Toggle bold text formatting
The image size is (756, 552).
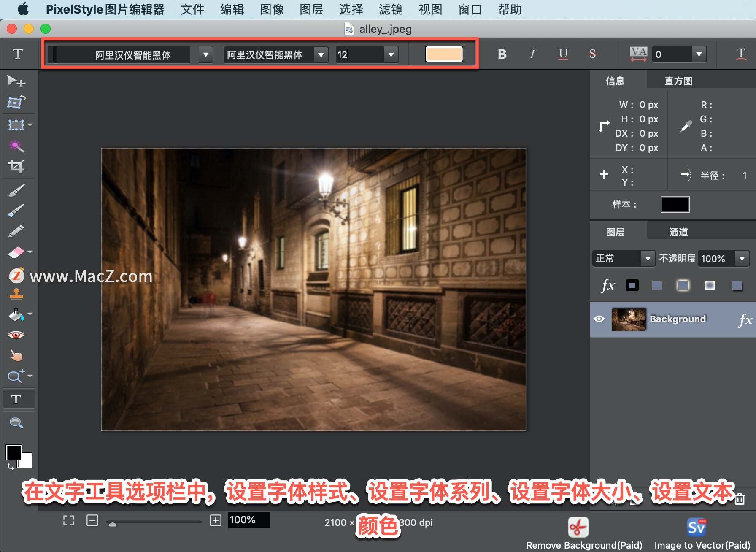pos(502,54)
